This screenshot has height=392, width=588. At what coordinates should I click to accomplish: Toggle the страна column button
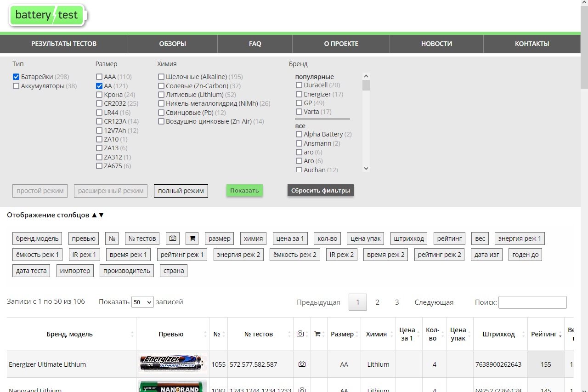pos(174,271)
